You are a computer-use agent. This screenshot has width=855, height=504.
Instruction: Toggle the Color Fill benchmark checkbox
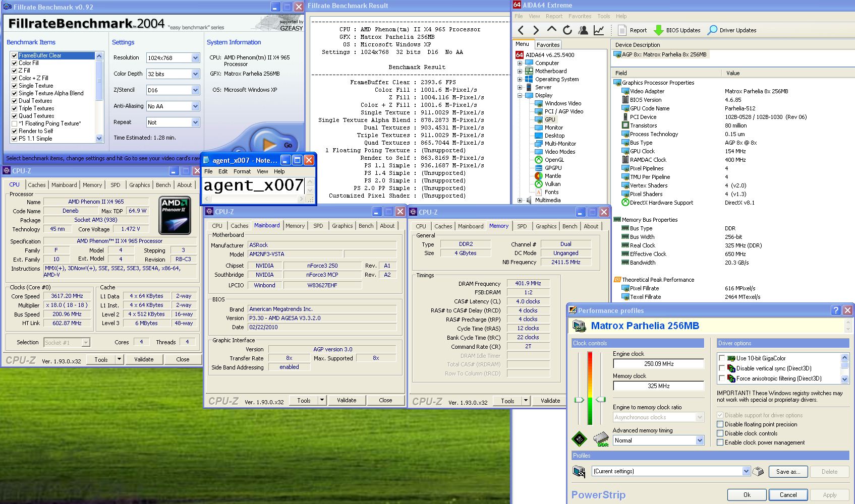(14, 63)
